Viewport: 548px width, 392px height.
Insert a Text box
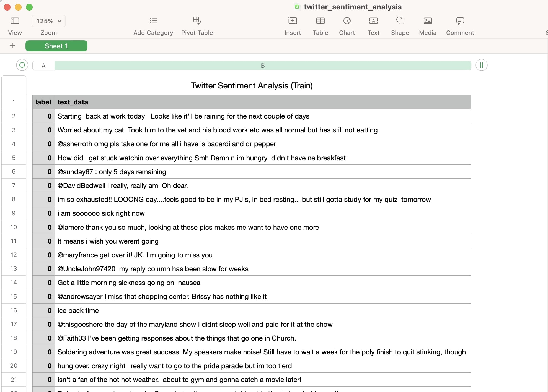[373, 25]
